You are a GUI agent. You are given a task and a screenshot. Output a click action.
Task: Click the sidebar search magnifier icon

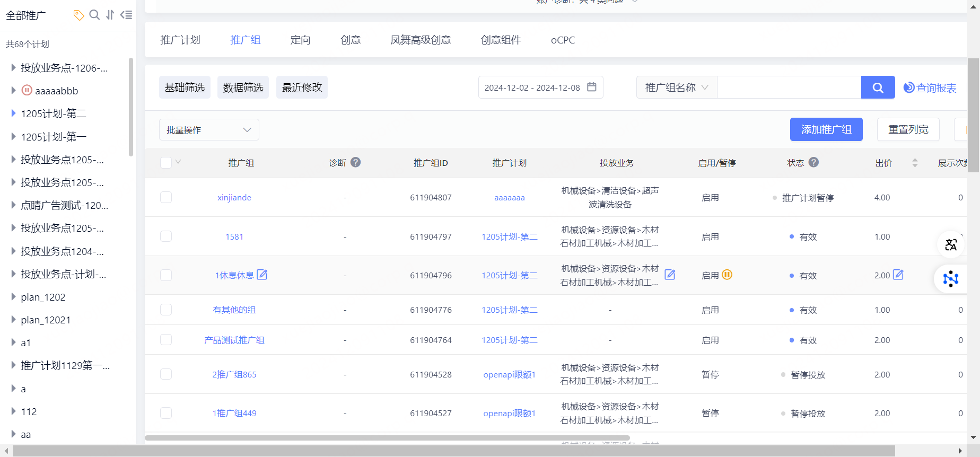pyautogui.click(x=94, y=15)
